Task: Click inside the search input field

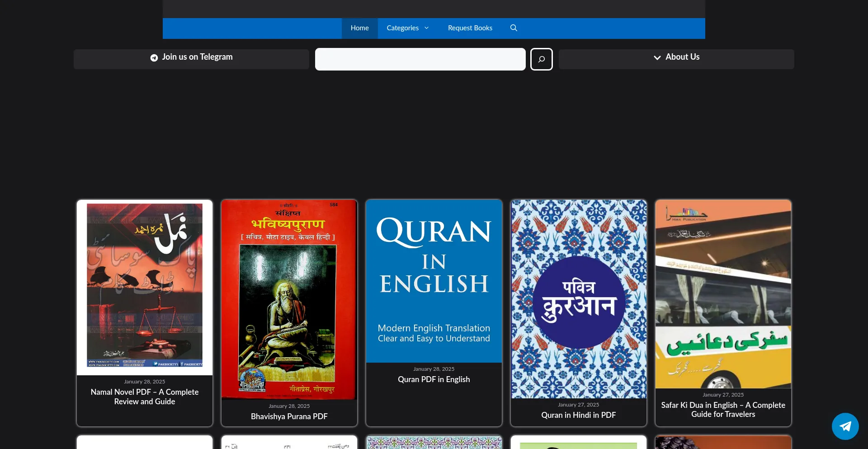Action: click(420, 59)
